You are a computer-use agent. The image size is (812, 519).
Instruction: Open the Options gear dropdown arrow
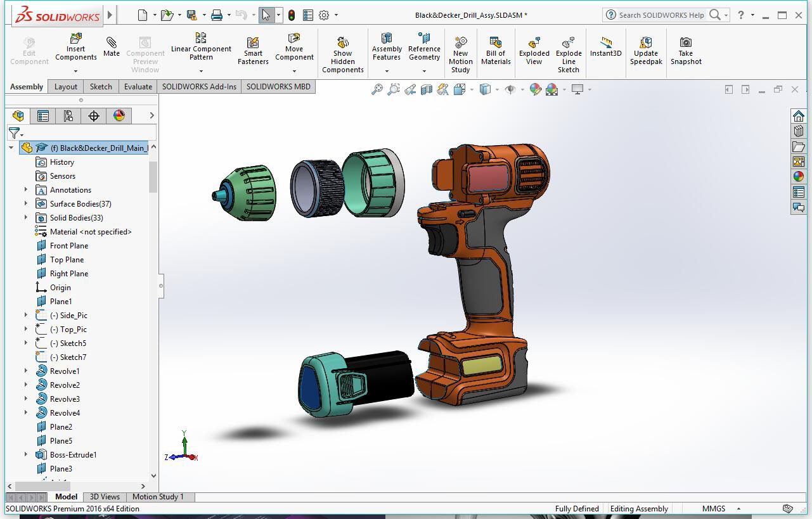336,15
